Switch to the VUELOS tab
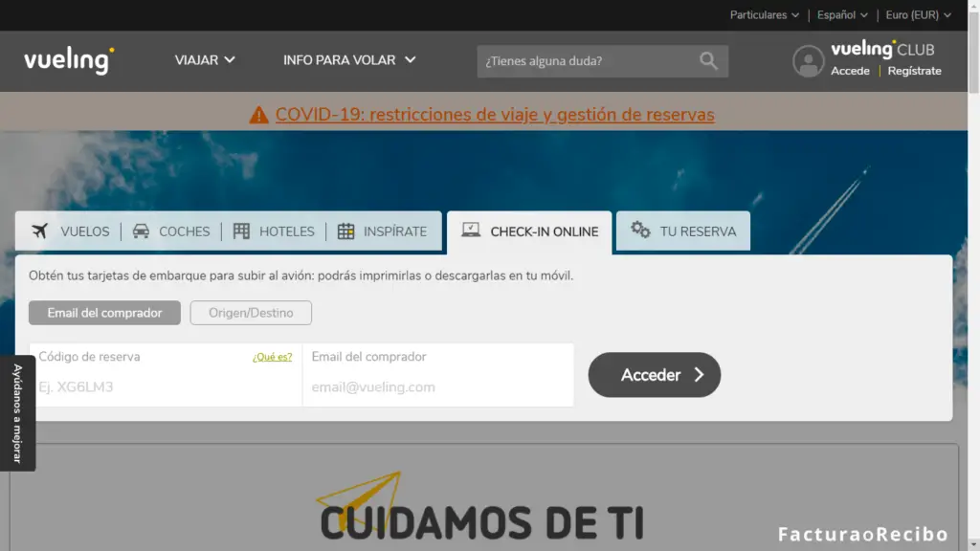 pyautogui.click(x=71, y=231)
